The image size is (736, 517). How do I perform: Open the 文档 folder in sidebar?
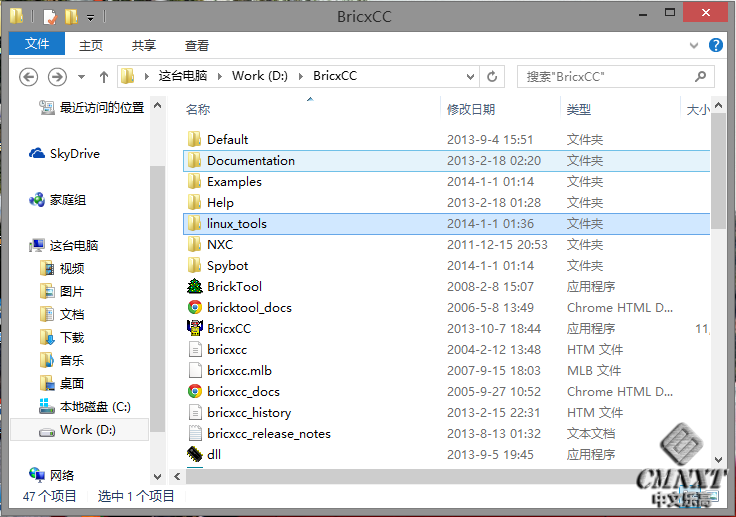click(x=62, y=314)
